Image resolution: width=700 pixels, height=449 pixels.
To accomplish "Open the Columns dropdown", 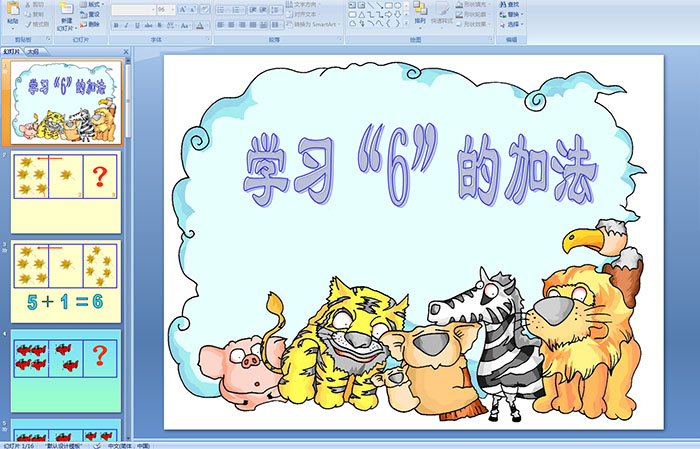I will (x=277, y=25).
